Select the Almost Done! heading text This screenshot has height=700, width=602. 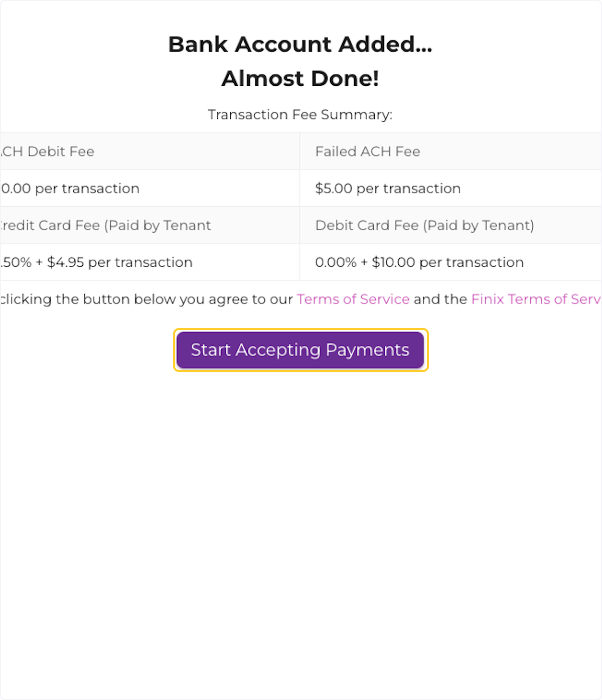click(300, 79)
